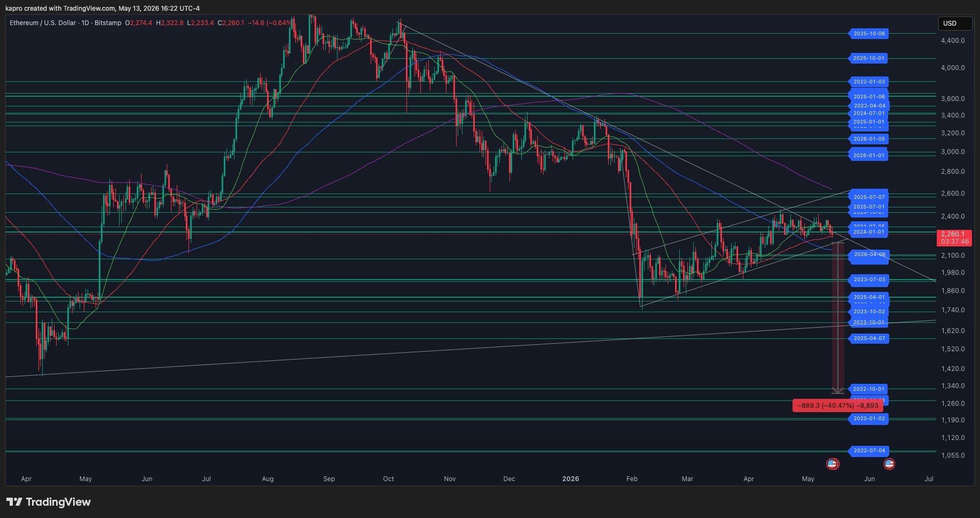Select the 2025-01-01 line label

pos(868,122)
